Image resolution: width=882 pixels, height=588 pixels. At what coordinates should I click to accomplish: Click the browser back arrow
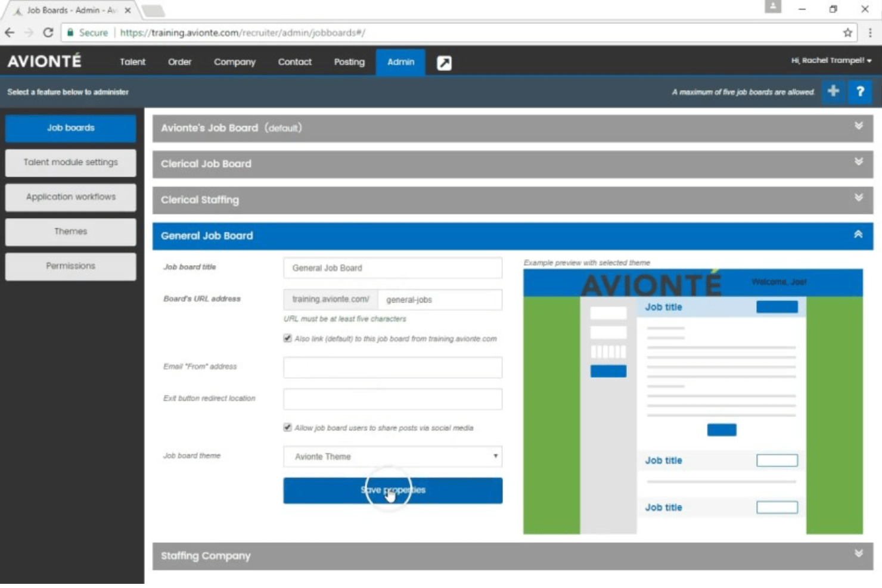point(10,33)
